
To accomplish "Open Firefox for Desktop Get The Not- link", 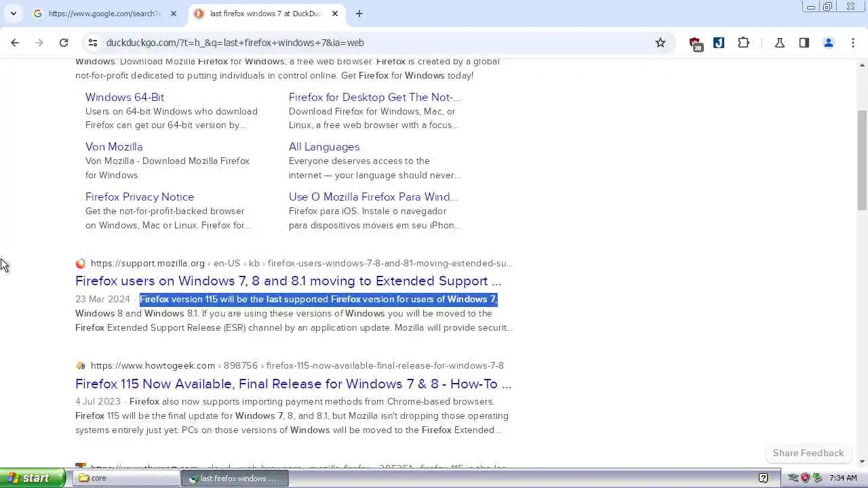I will click(374, 97).
